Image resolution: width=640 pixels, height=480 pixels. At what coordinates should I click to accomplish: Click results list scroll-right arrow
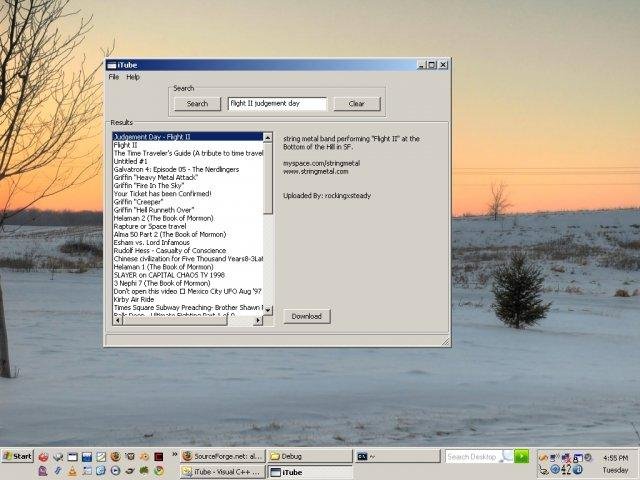point(258,321)
